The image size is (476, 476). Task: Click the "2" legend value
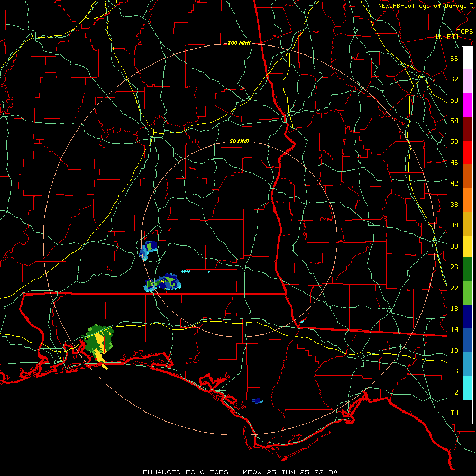[x=456, y=392]
